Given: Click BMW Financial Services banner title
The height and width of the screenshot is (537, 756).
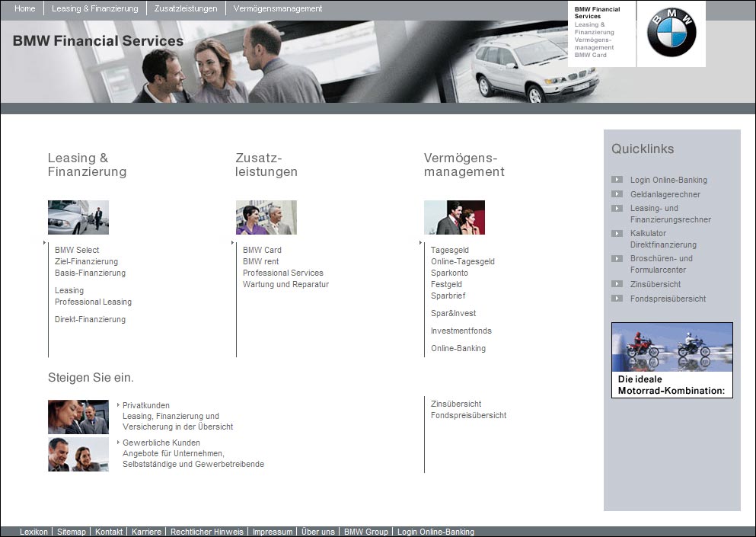Looking at the screenshot, I should coord(98,41).
